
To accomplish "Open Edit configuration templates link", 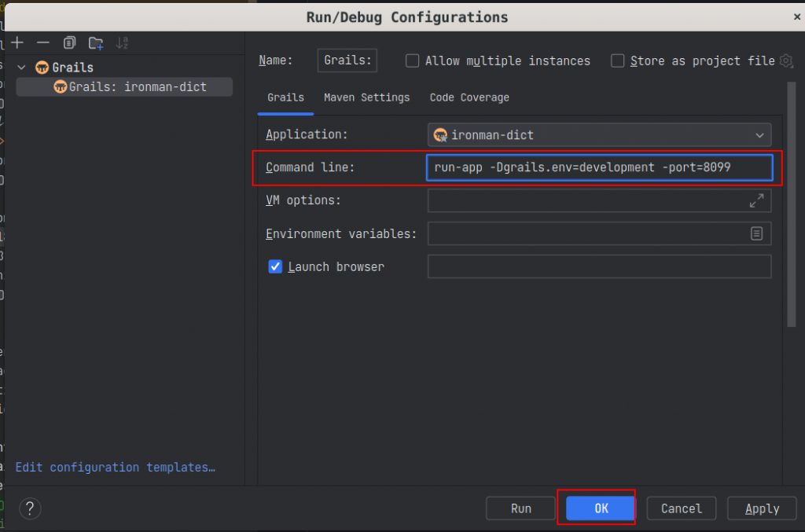I will pyautogui.click(x=115, y=468).
